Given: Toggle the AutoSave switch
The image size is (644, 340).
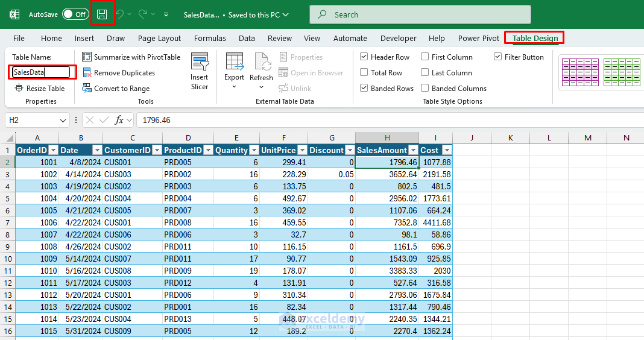Looking at the screenshot, I should tap(75, 14).
